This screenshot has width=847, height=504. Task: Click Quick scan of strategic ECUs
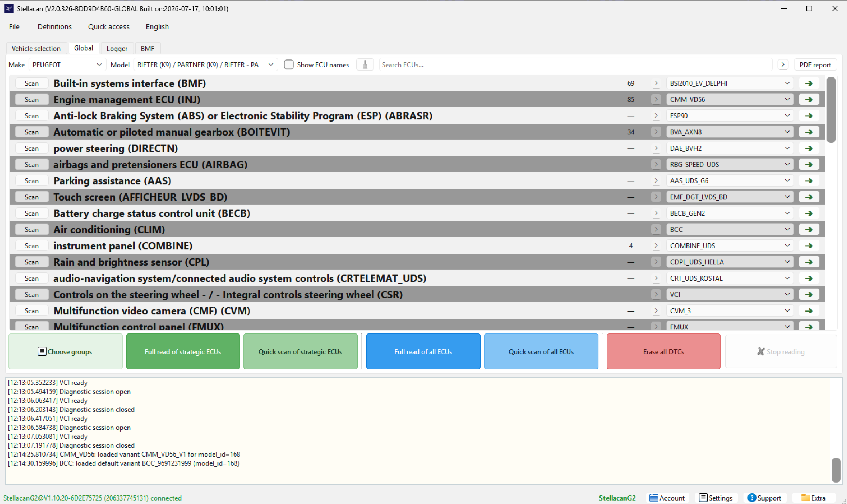click(300, 352)
